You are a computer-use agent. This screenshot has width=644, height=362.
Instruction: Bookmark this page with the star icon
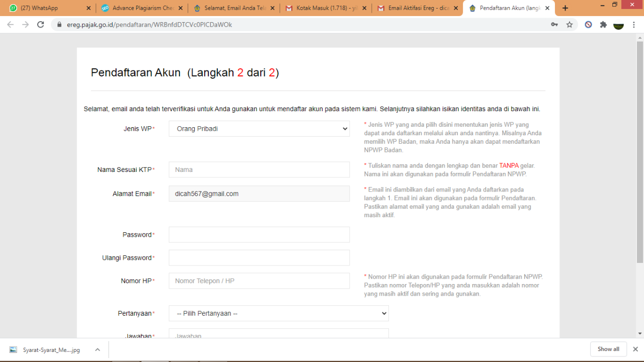pyautogui.click(x=570, y=24)
